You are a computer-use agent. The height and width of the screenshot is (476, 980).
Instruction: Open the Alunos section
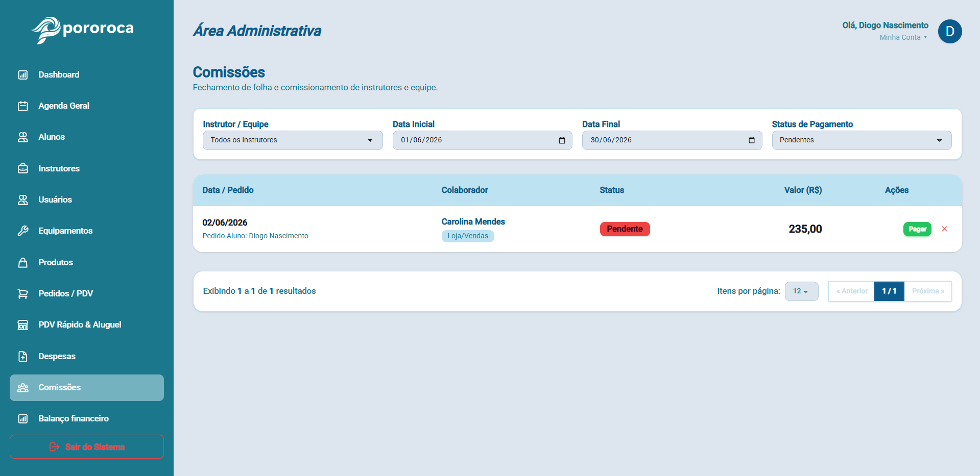click(x=87, y=137)
